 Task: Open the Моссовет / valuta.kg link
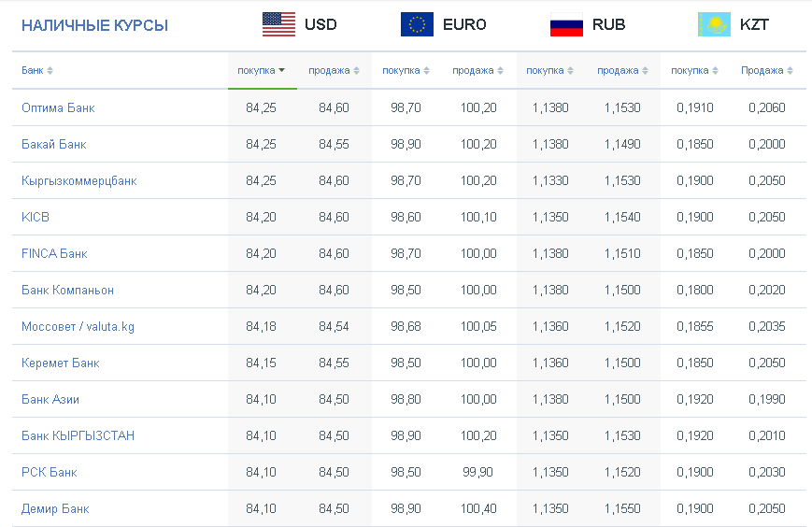tap(78, 326)
